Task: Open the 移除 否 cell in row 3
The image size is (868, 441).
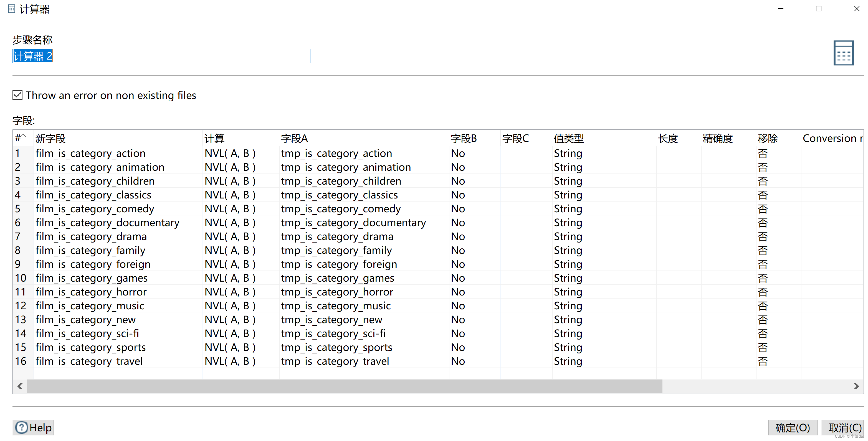Action: 763,182
